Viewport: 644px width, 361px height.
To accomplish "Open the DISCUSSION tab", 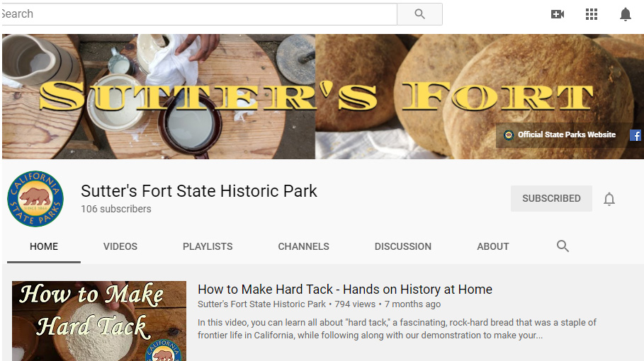I will 403,246.
